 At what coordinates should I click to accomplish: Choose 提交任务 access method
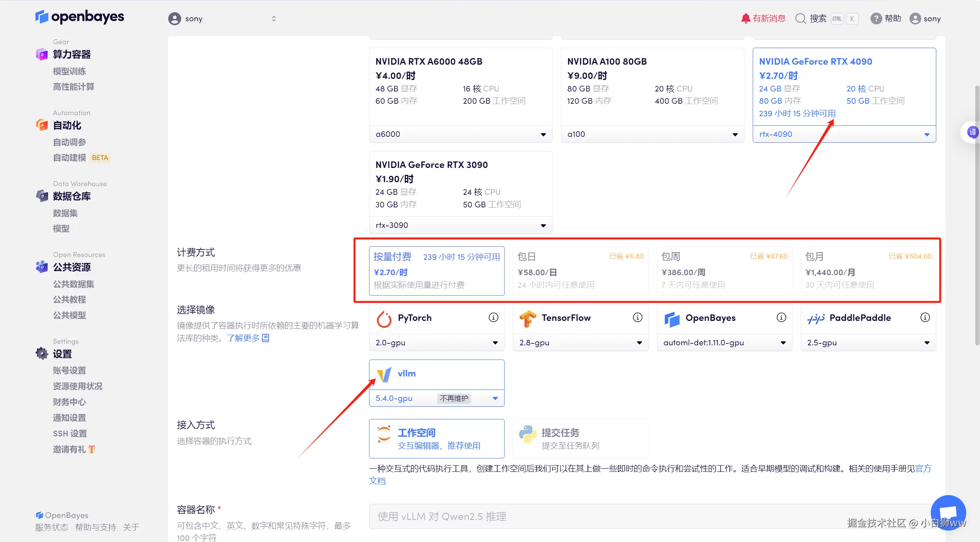click(x=580, y=439)
